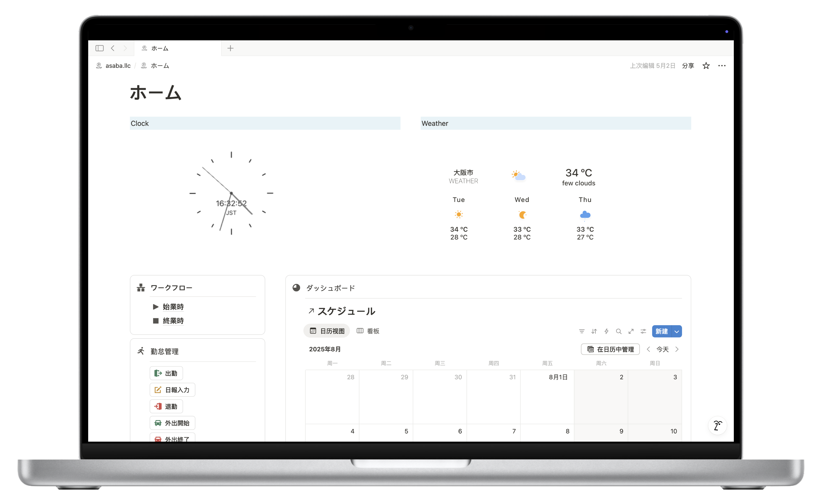Click the Clock heading block
Screen dimensions: 822x504
(x=265, y=123)
